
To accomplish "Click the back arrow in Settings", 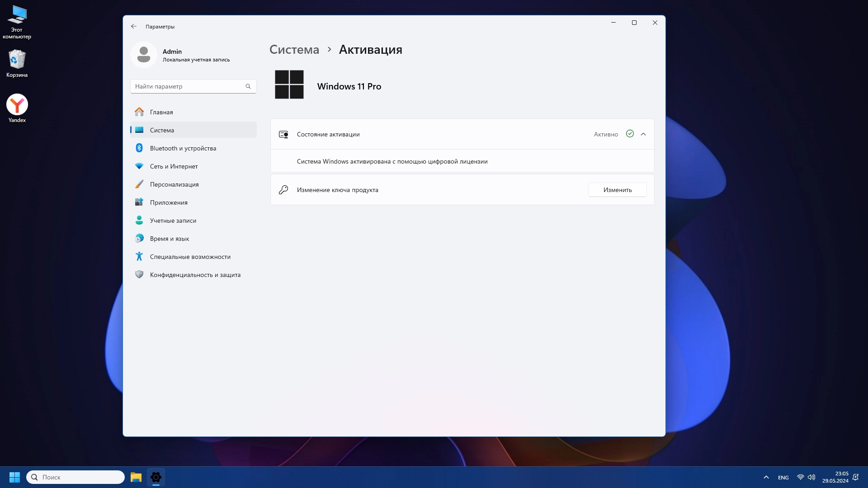I will 134,27.
